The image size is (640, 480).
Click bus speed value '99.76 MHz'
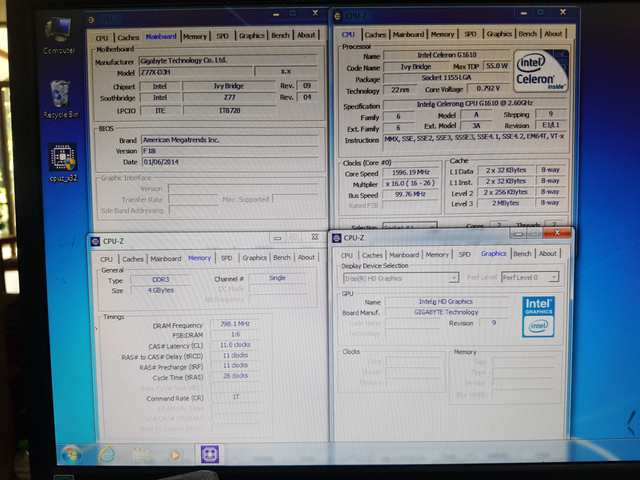tap(410, 195)
